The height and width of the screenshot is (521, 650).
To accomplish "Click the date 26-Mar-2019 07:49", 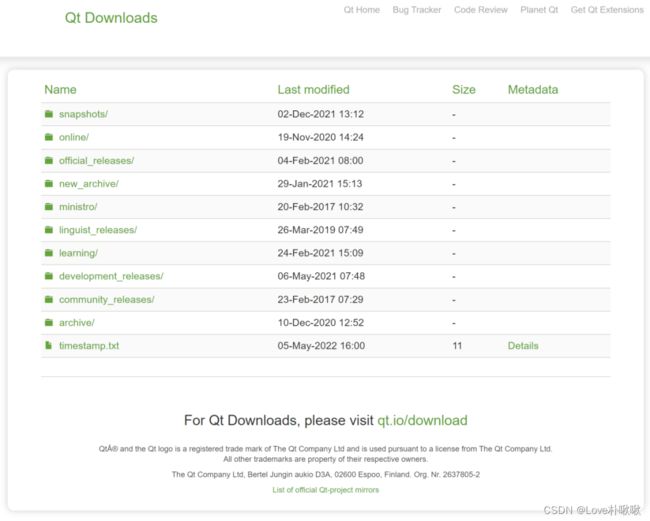I will pyautogui.click(x=320, y=230).
